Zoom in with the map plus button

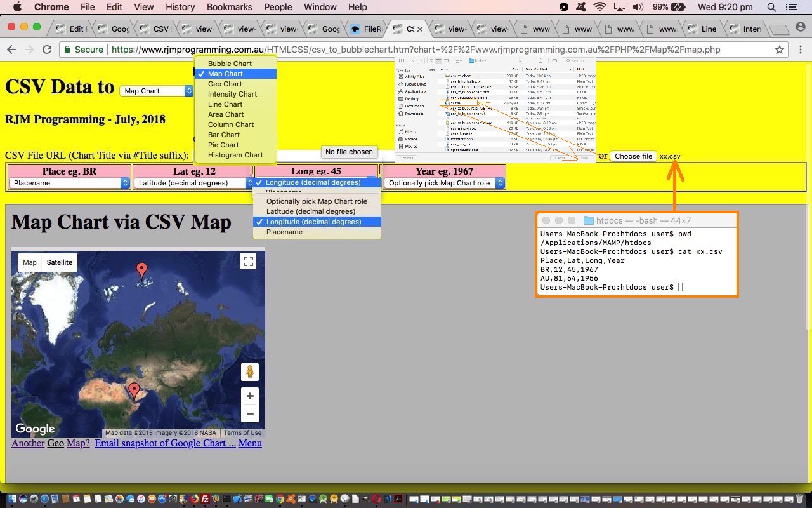pyautogui.click(x=250, y=396)
